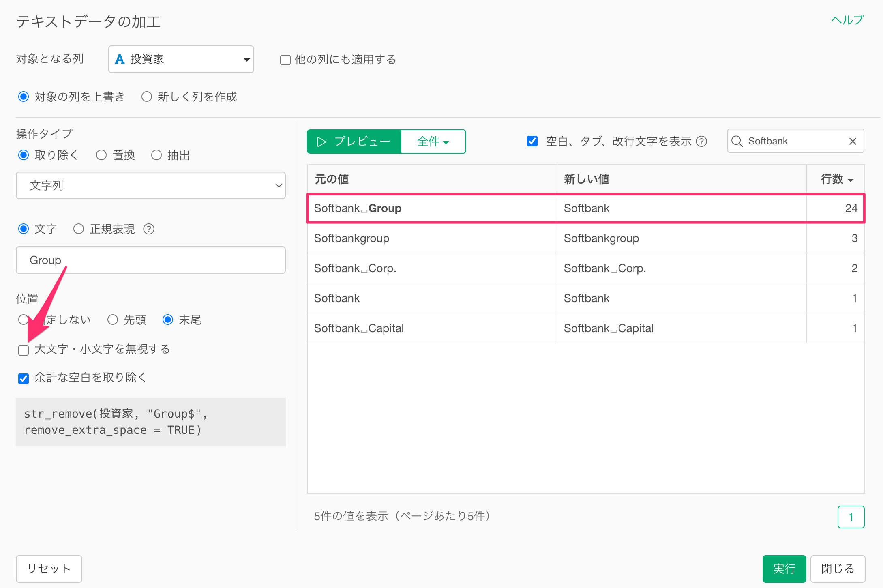Open the ヘルプ help link

click(x=847, y=20)
